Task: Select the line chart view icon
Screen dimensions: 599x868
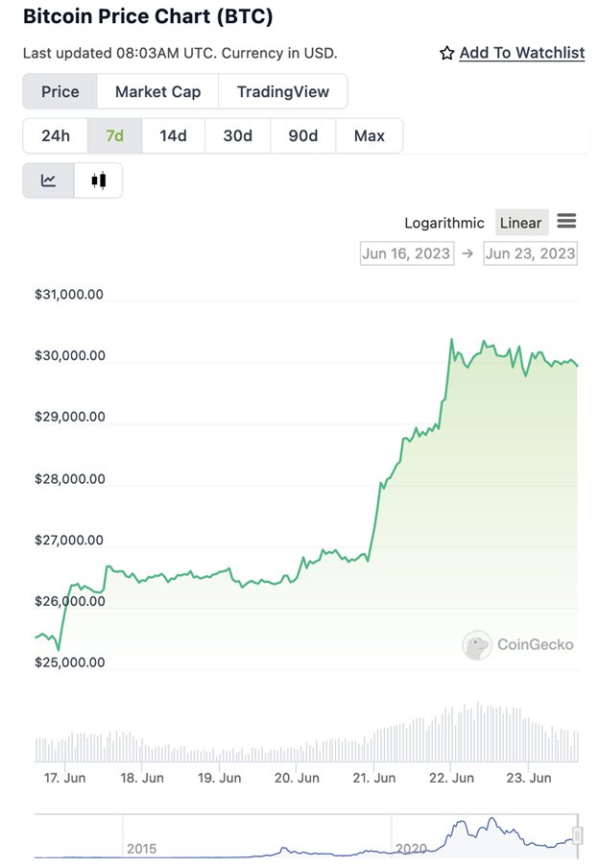Action: point(48,181)
